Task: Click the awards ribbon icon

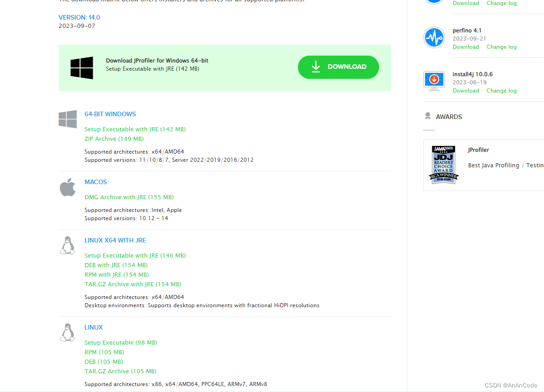Action: tap(427, 116)
